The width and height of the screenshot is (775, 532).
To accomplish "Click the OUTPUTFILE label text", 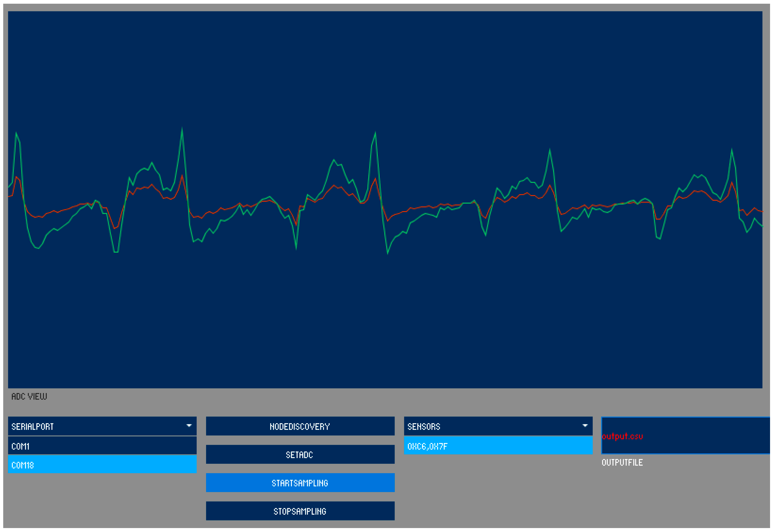I will pos(622,463).
